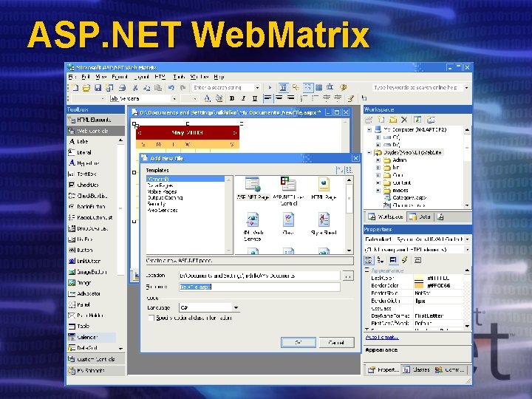Select the images folder in Workspace tree

[x=396, y=190]
